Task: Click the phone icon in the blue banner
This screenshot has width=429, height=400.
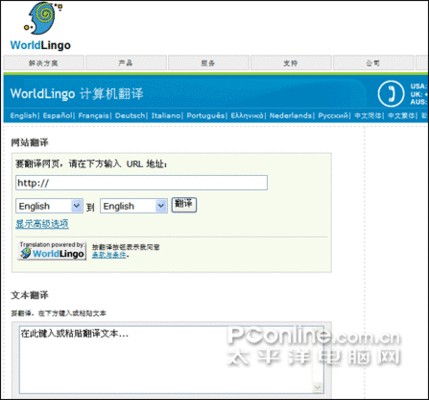Action: coord(391,94)
